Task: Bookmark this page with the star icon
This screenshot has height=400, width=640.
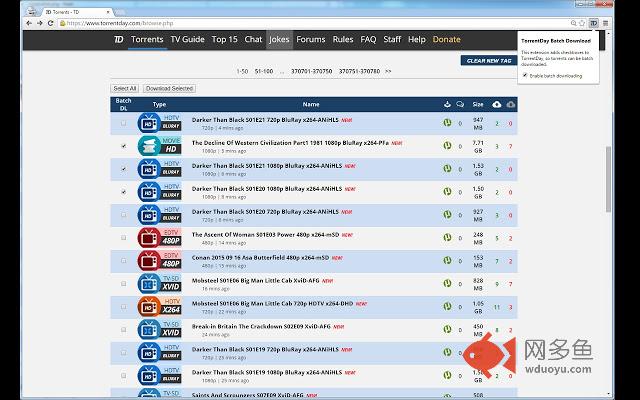Action: pos(582,23)
